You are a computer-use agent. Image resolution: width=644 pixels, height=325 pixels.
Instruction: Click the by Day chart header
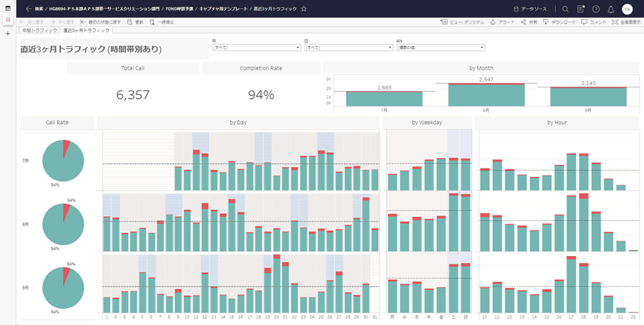pos(238,123)
